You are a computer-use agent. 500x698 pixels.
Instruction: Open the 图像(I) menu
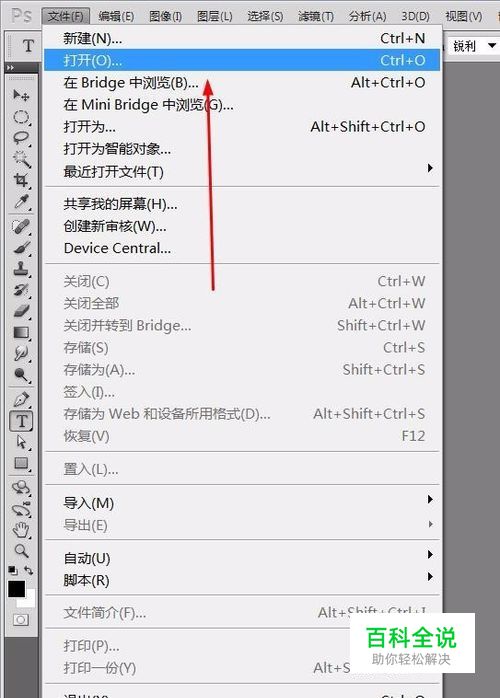tap(165, 16)
